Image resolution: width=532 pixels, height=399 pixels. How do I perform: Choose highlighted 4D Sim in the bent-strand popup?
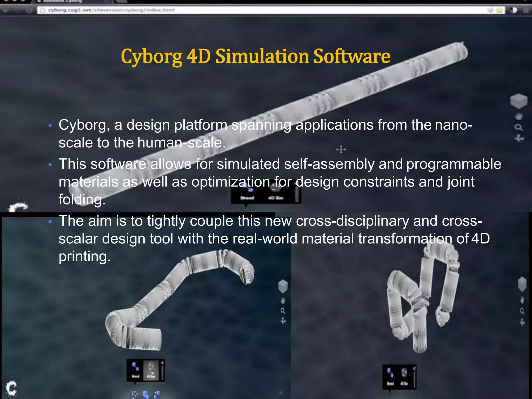(x=151, y=370)
